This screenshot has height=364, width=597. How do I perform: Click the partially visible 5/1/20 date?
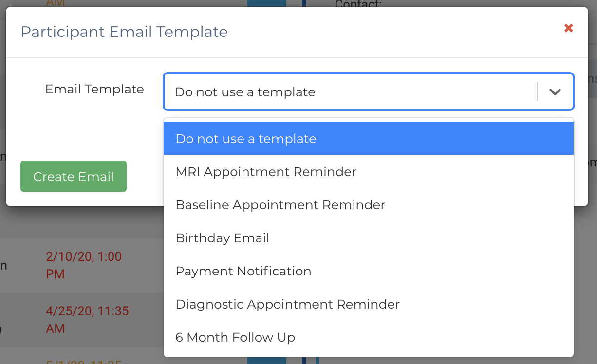point(83,361)
